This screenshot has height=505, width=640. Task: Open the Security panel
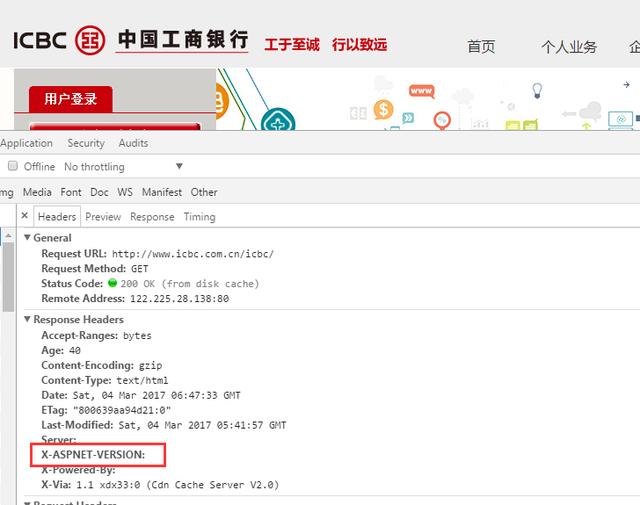(86, 143)
